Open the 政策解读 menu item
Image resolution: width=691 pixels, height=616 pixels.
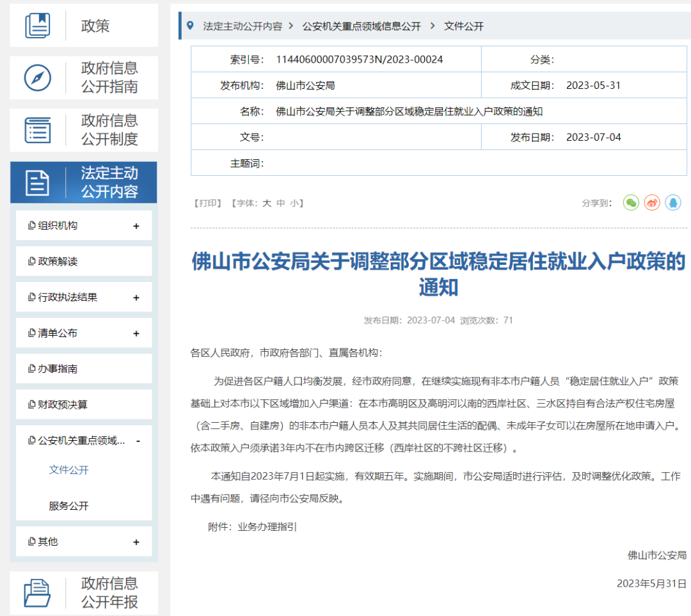coord(58,262)
